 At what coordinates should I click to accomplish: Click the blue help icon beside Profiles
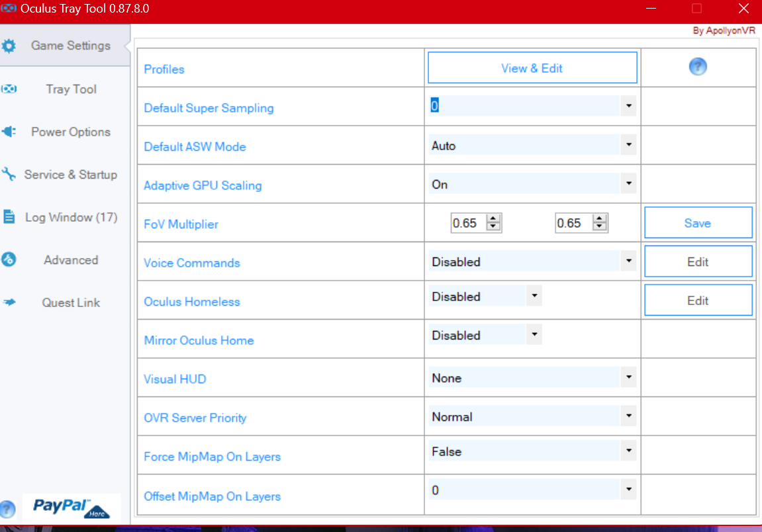698,67
